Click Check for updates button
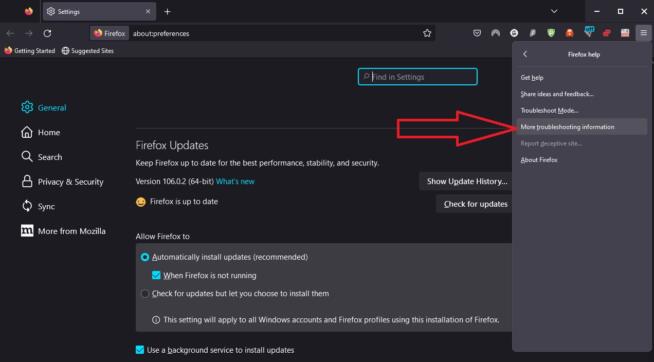This screenshot has width=654, height=362. point(475,204)
